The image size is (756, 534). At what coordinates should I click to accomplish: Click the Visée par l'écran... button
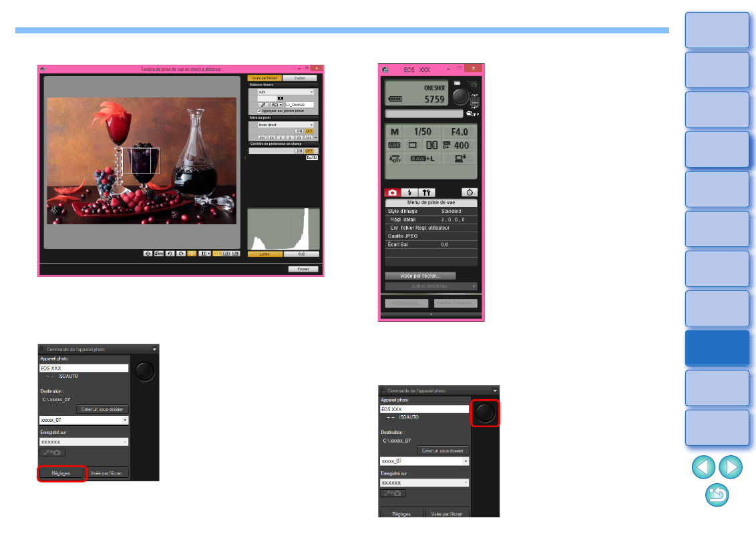[421, 276]
